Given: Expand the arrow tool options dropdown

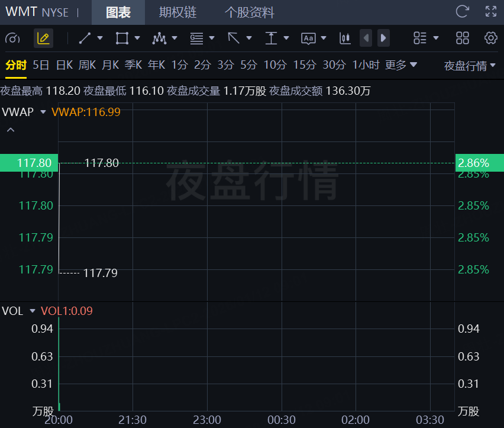Looking at the screenshot, I should click(x=249, y=38).
